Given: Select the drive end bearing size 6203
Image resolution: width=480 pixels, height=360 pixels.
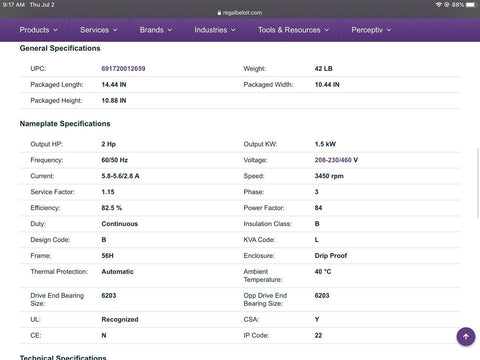Looking at the screenshot, I should point(109,296).
